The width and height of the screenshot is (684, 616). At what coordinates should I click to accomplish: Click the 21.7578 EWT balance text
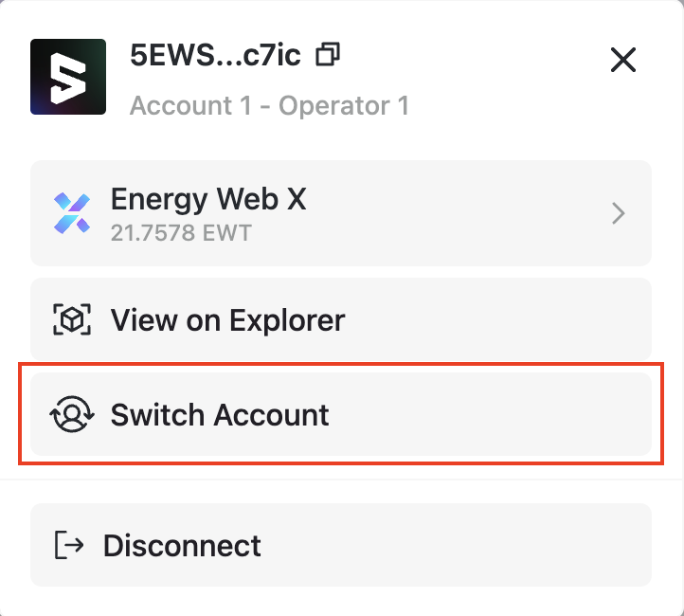(181, 232)
